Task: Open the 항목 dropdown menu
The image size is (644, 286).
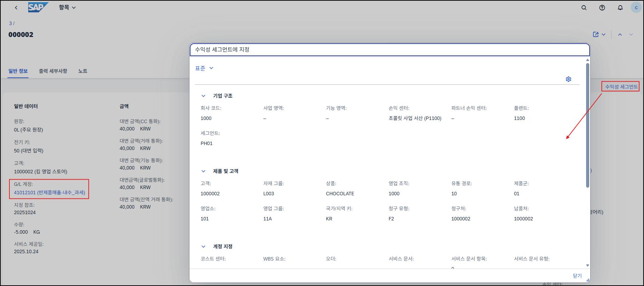Action: (67, 7)
